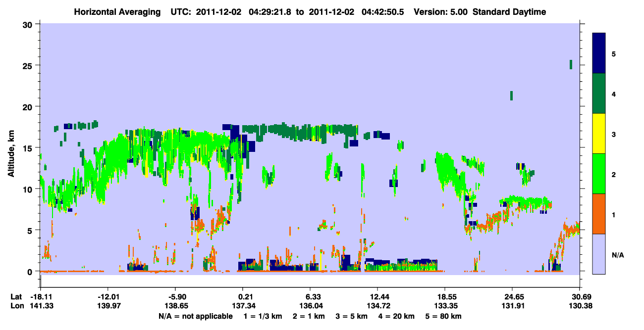Click the dark green colorbar segment labeled 4
Screen dimensions: 644x330
tap(599, 94)
